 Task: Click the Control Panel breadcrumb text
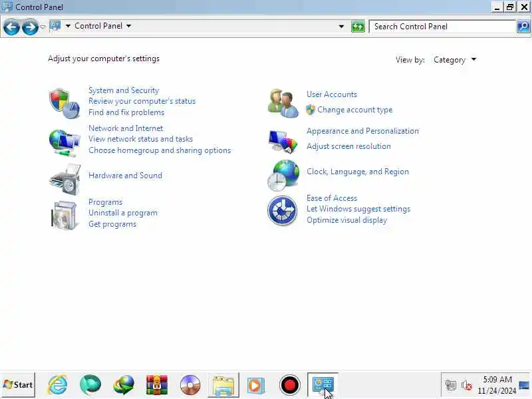98,26
